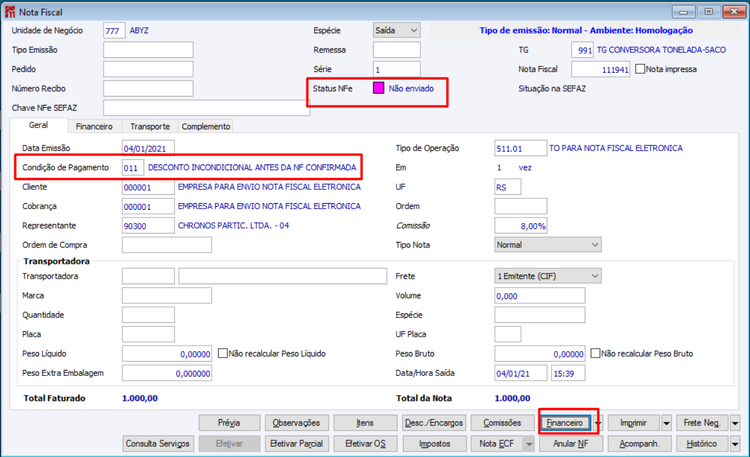
Task: Click the Itens button
Action: (365, 423)
